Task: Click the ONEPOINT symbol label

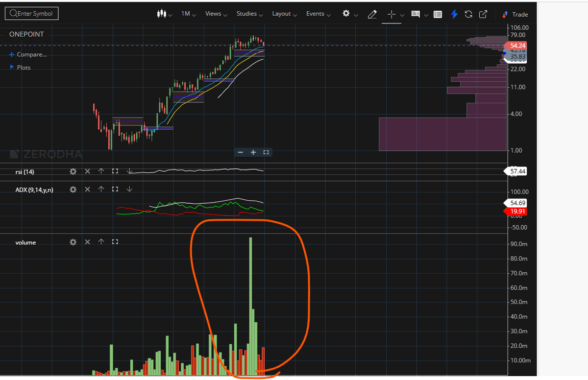Action: click(x=26, y=34)
